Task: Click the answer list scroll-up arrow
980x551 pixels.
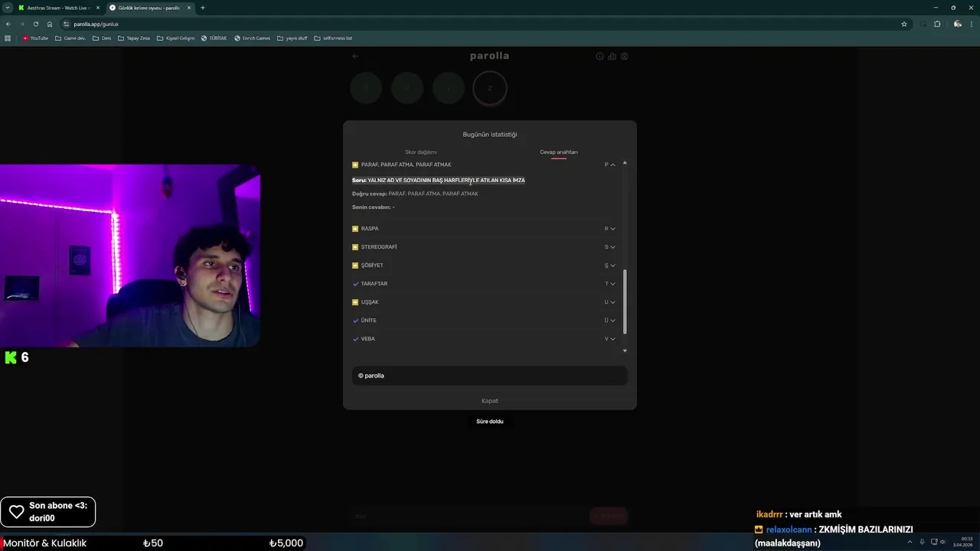Action: tap(625, 163)
